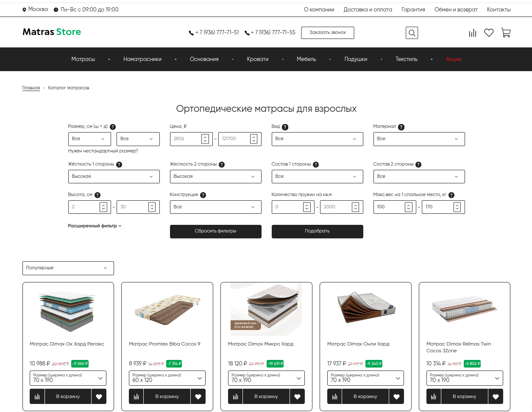Add Relmas Twin Cocos 3Zone to favorites

[496, 396]
